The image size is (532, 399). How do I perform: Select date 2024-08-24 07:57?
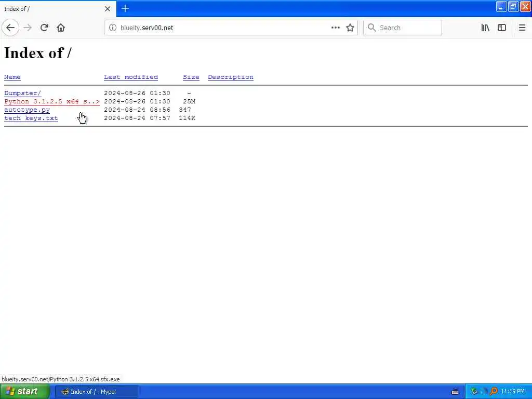click(x=137, y=118)
